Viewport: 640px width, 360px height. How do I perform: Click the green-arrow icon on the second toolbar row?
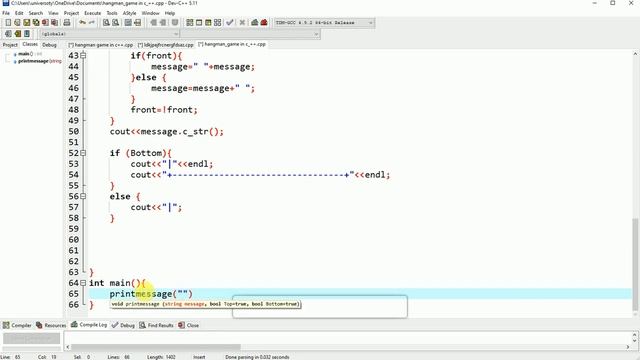click(x=18, y=34)
